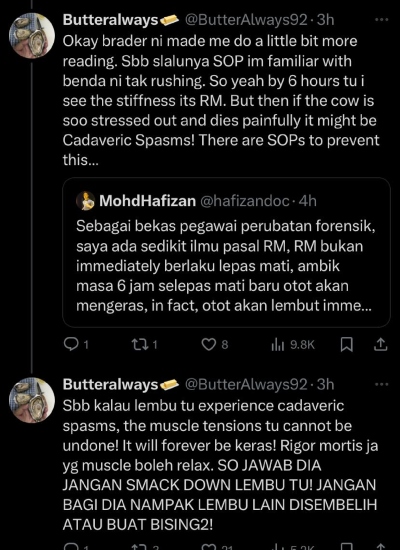This screenshot has width=400, height=550.
Task: Open Butteralways avatar on first tweet
Action: tap(32, 36)
